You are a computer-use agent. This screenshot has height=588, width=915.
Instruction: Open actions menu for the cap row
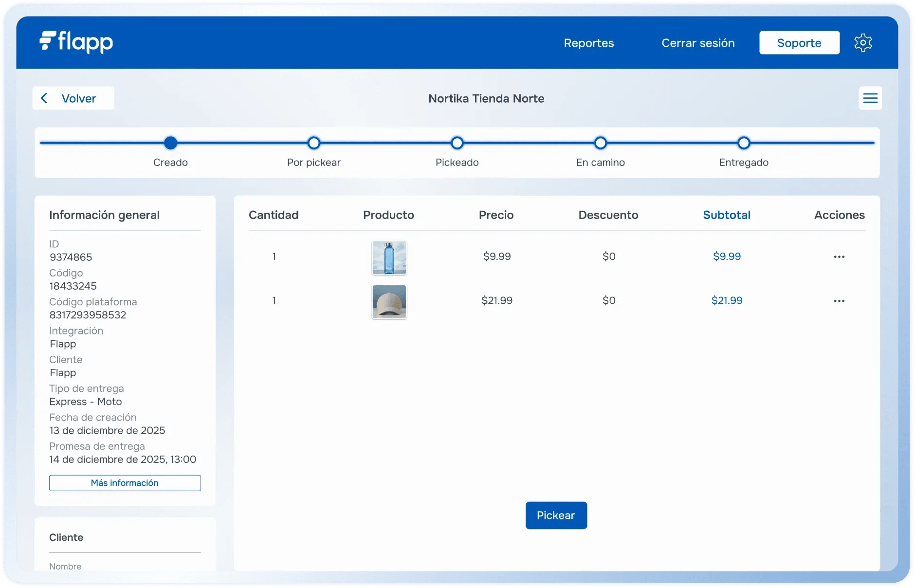click(x=839, y=301)
